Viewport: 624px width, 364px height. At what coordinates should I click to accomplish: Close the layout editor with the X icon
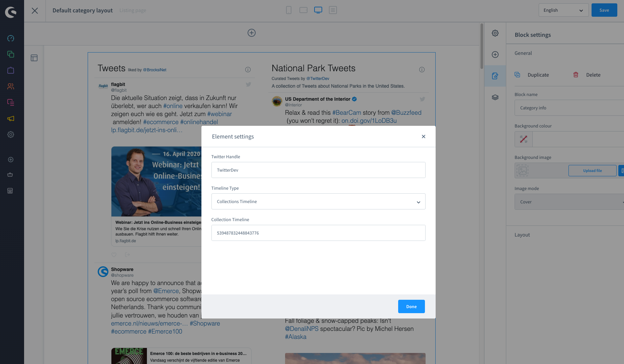point(35,11)
